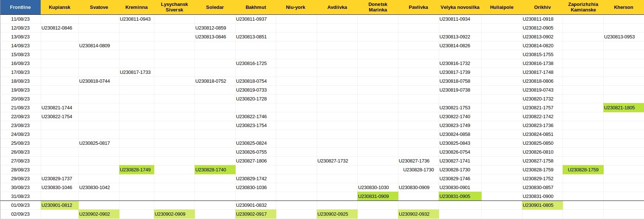
Task: Click the Velyka novosilka column header
Action: [460, 7]
